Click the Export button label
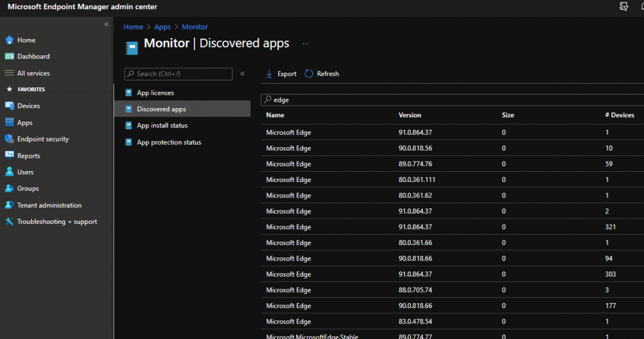 click(x=287, y=74)
